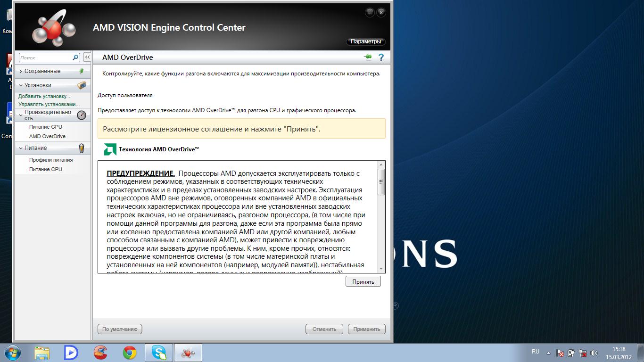Click the license scrollbar down arrow

coord(381,269)
